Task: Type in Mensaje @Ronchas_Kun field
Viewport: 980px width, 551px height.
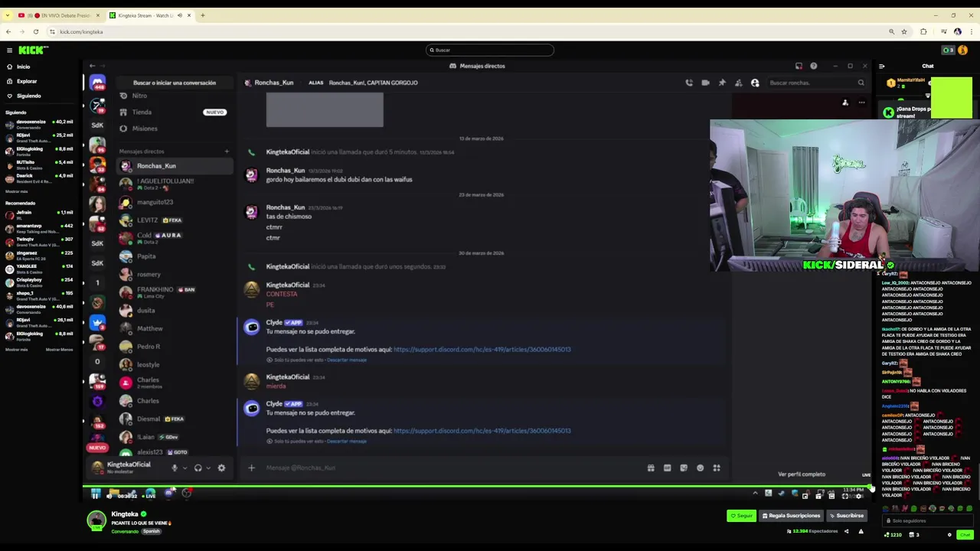Action: click(x=452, y=468)
